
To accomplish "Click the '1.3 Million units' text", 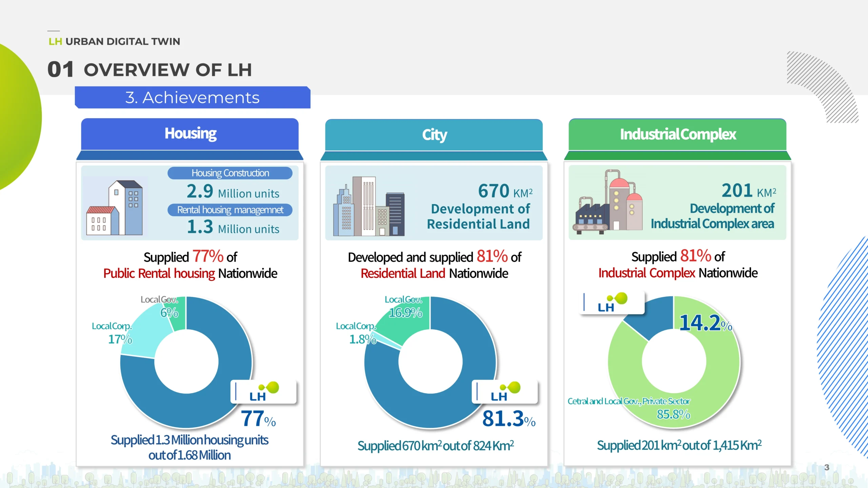I will (x=233, y=227).
